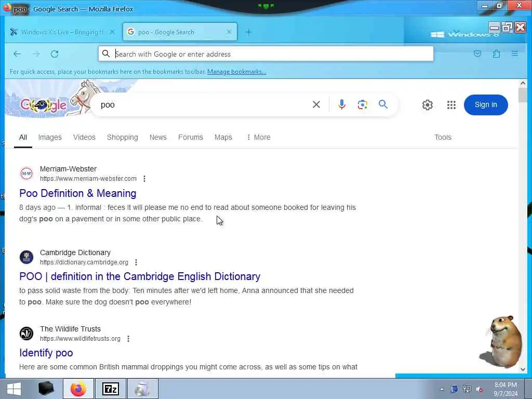Open the 7z taskbar icon
Viewport: 532px width, 399px height.
(111, 389)
